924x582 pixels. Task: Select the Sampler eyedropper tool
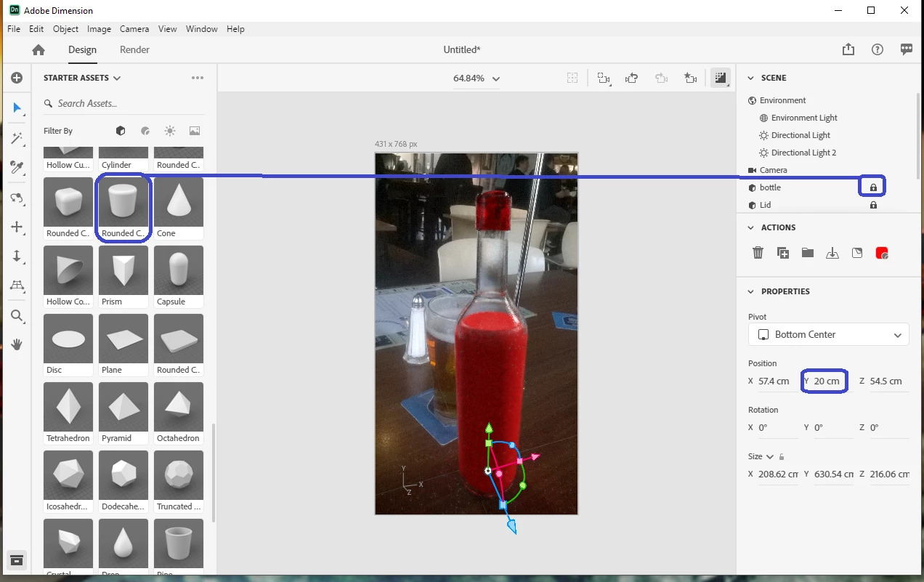tap(17, 168)
